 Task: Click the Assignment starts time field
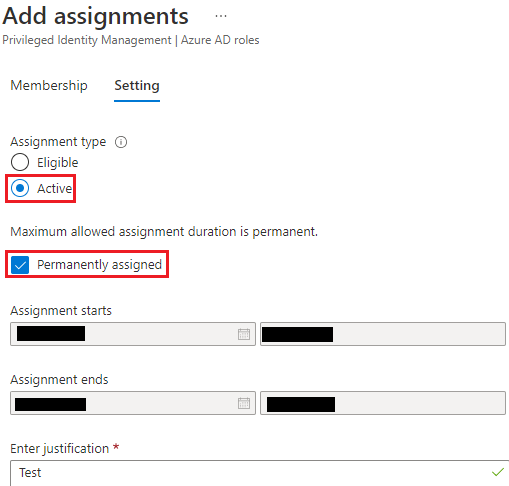click(x=383, y=334)
